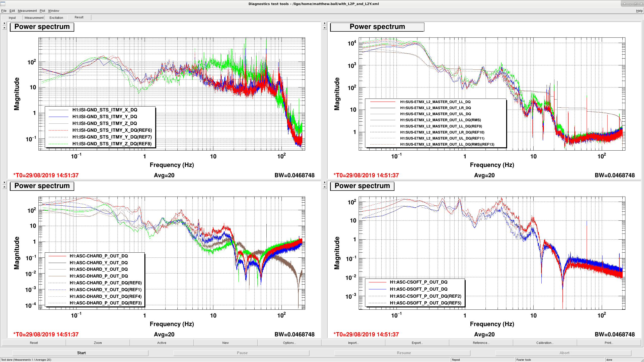Open the Measurement menu
The height and width of the screenshot is (362, 644).
(x=27, y=11)
